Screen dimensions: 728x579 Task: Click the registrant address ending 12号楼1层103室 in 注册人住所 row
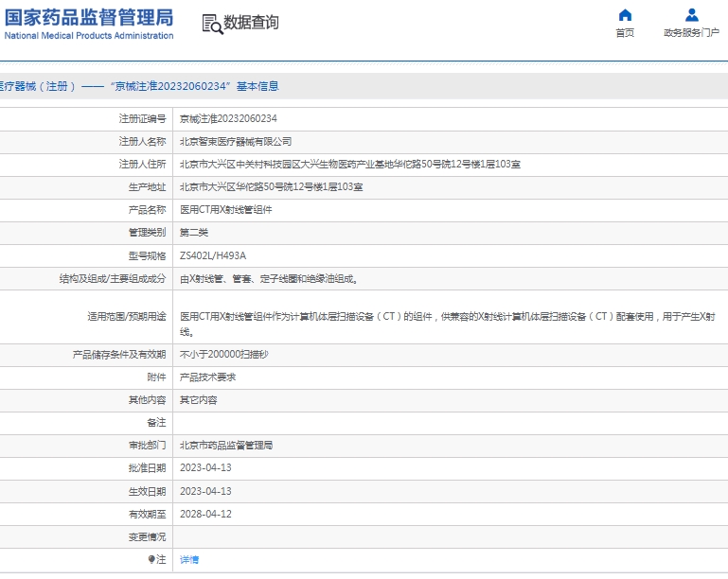click(350, 165)
